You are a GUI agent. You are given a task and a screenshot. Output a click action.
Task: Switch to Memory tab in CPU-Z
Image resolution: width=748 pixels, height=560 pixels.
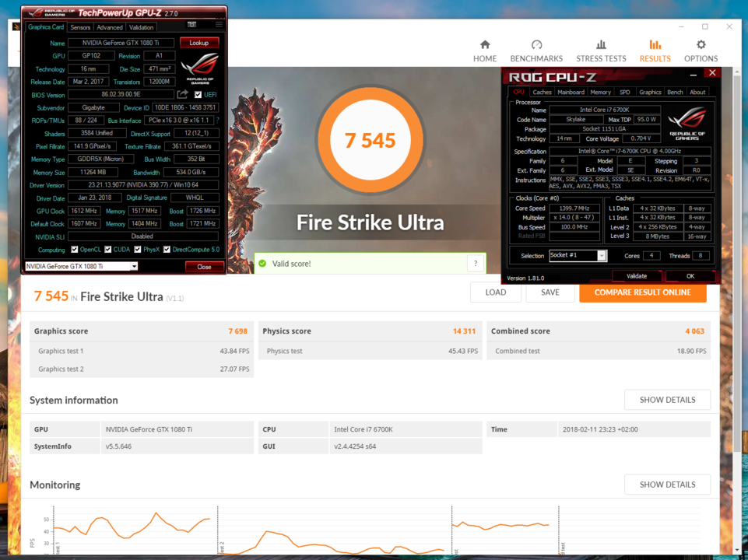pos(601,93)
